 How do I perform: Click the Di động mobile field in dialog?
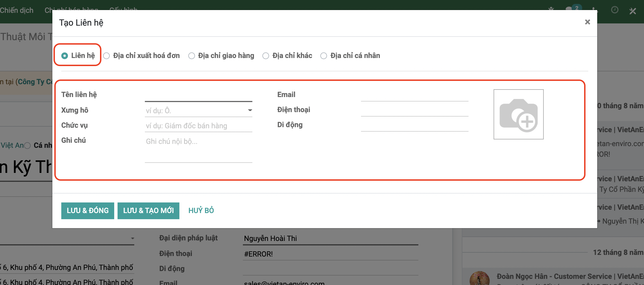415,125
